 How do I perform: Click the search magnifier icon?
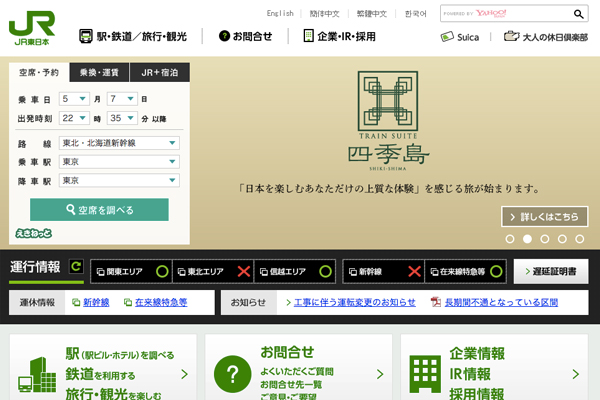point(578,14)
